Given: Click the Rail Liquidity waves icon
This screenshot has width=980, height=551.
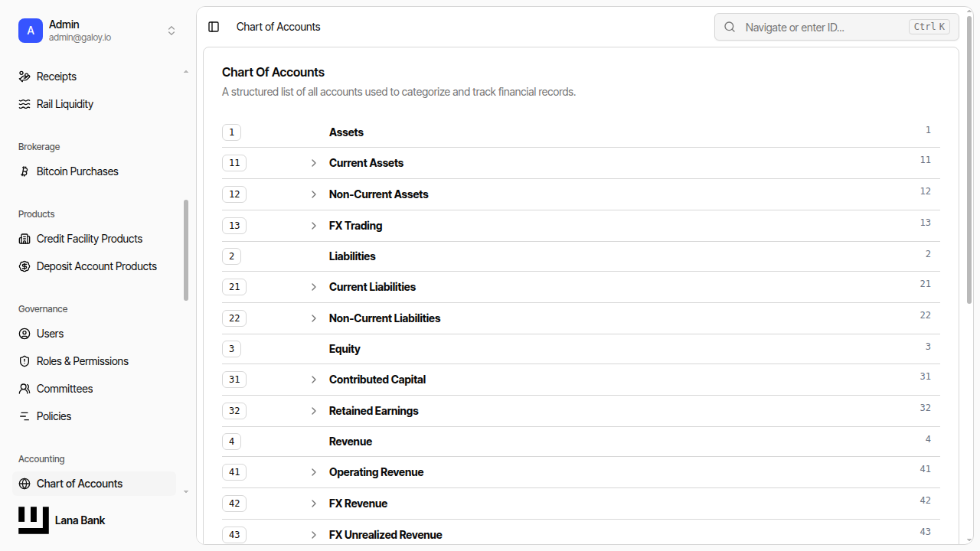Looking at the screenshot, I should pos(24,104).
